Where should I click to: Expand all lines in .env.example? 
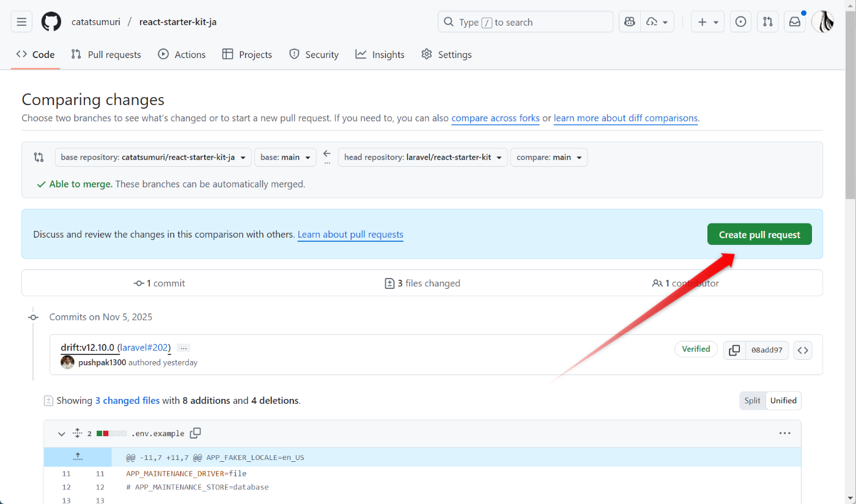coord(77,433)
